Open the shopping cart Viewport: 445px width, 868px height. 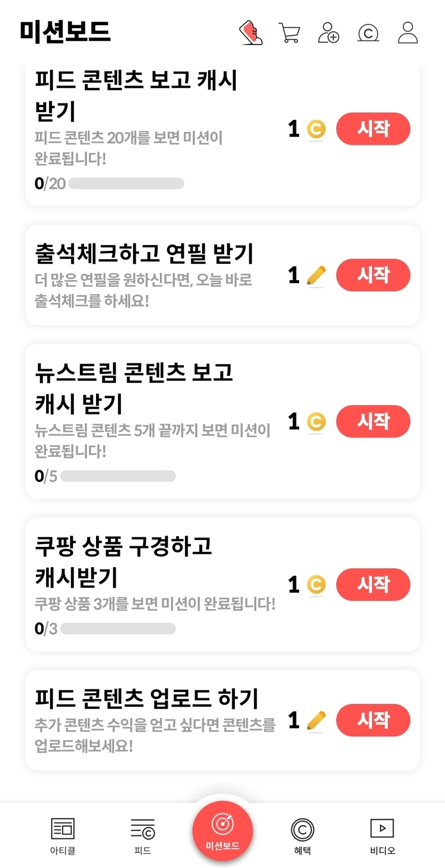coord(290,33)
